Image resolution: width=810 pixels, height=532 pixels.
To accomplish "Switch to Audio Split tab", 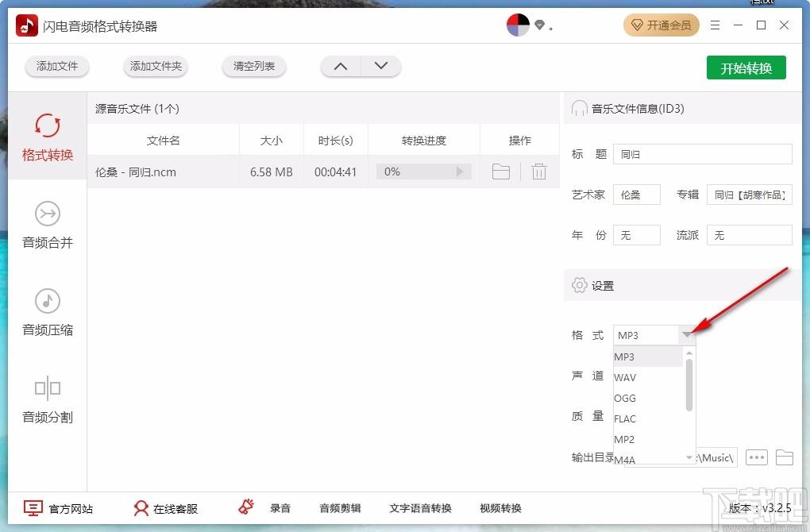I will tap(48, 399).
